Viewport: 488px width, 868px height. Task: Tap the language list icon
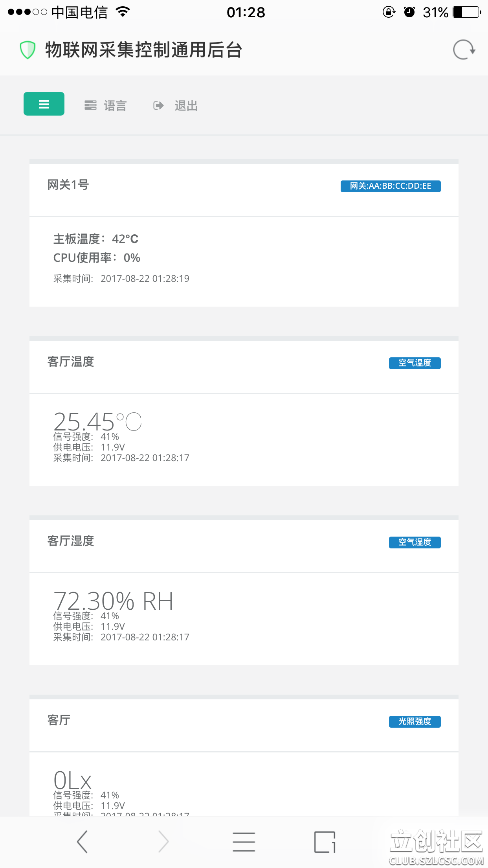tap(90, 105)
